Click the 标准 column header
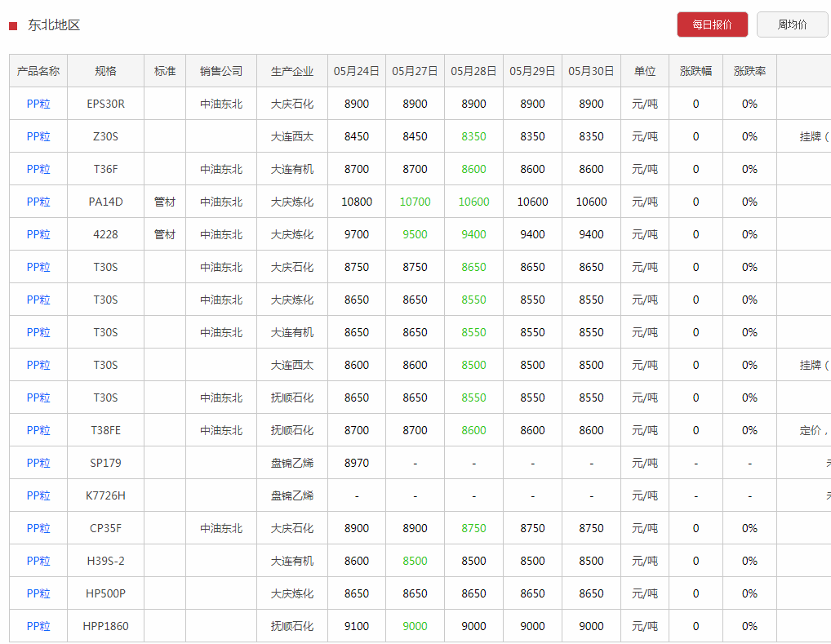831x644 pixels. [x=165, y=71]
